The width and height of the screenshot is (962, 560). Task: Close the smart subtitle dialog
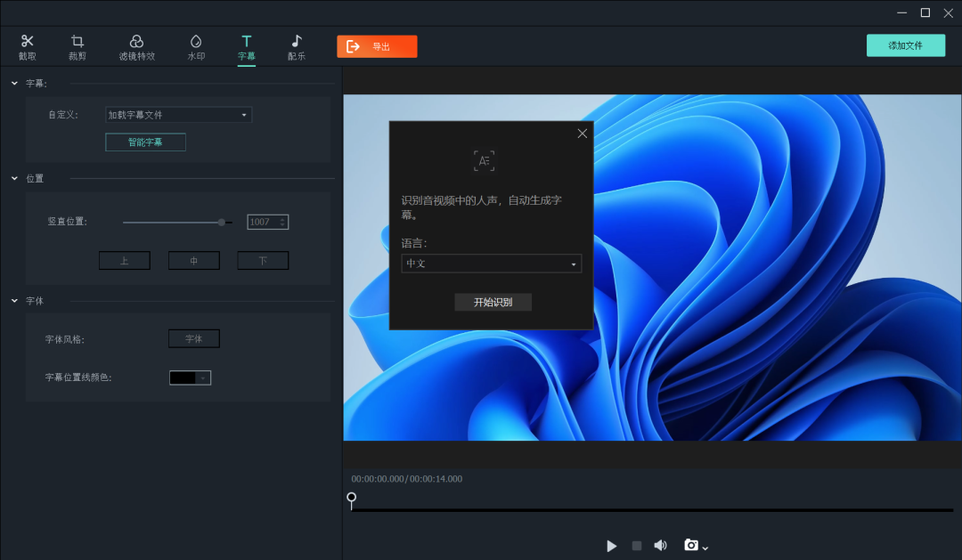coord(583,134)
